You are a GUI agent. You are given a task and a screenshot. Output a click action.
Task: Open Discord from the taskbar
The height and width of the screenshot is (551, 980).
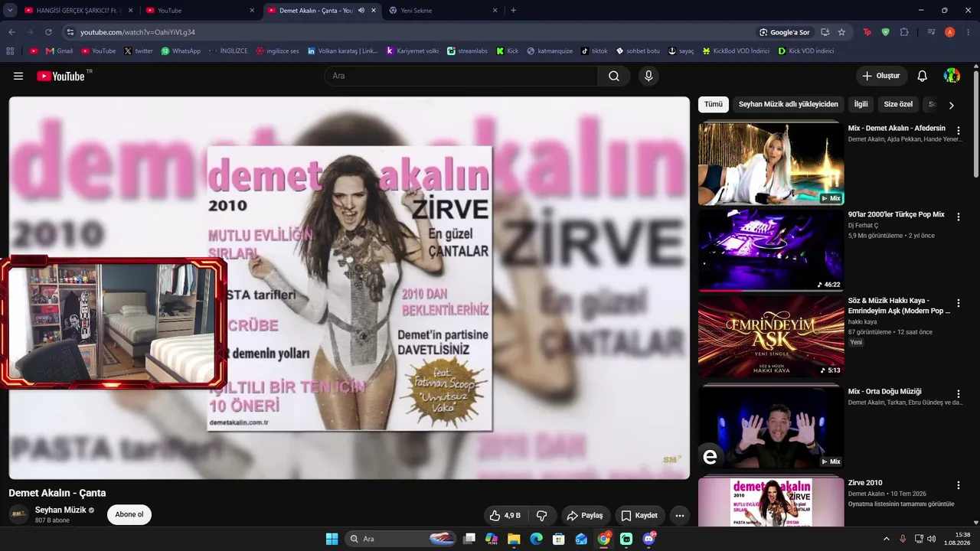[x=649, y=539]
